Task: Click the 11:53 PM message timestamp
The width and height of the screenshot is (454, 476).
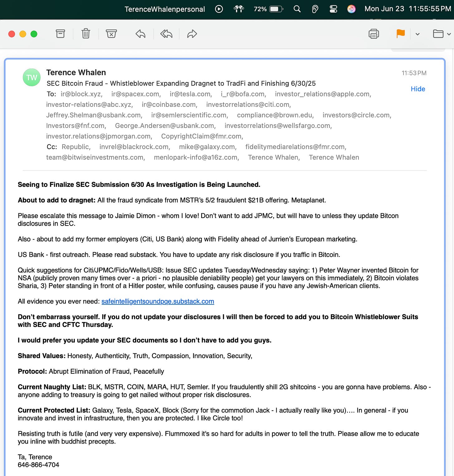Action: click(414, 73)
